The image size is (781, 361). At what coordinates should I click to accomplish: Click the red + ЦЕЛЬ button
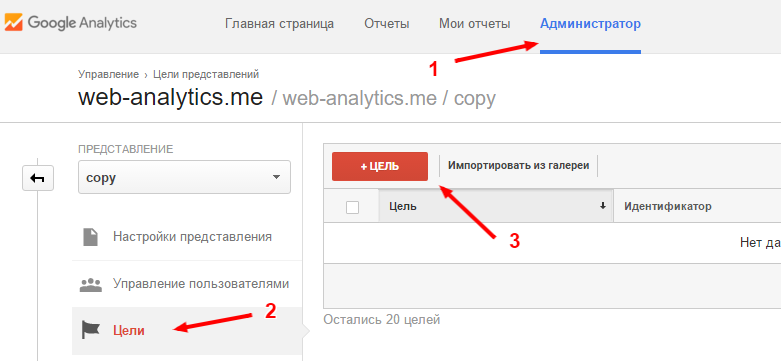point(380,166)
